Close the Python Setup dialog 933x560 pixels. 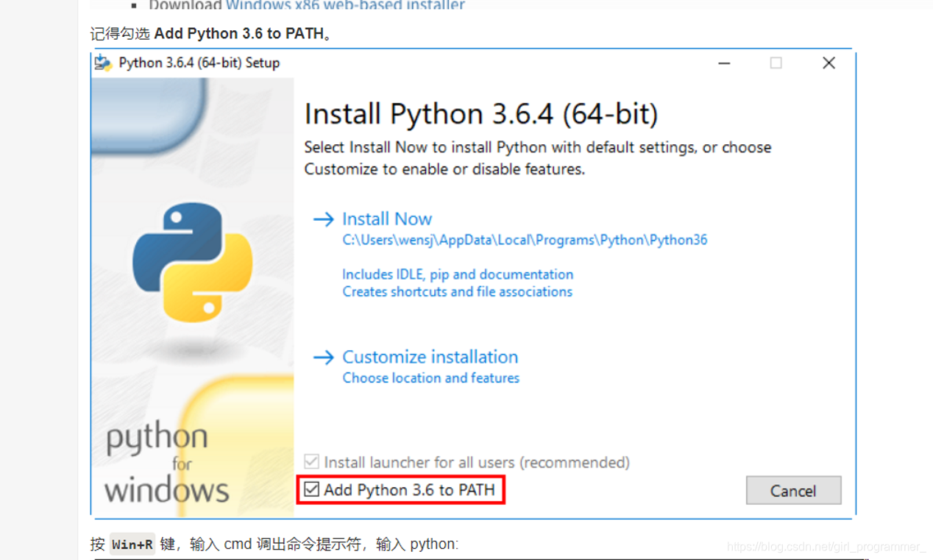(x=829, y=63)
